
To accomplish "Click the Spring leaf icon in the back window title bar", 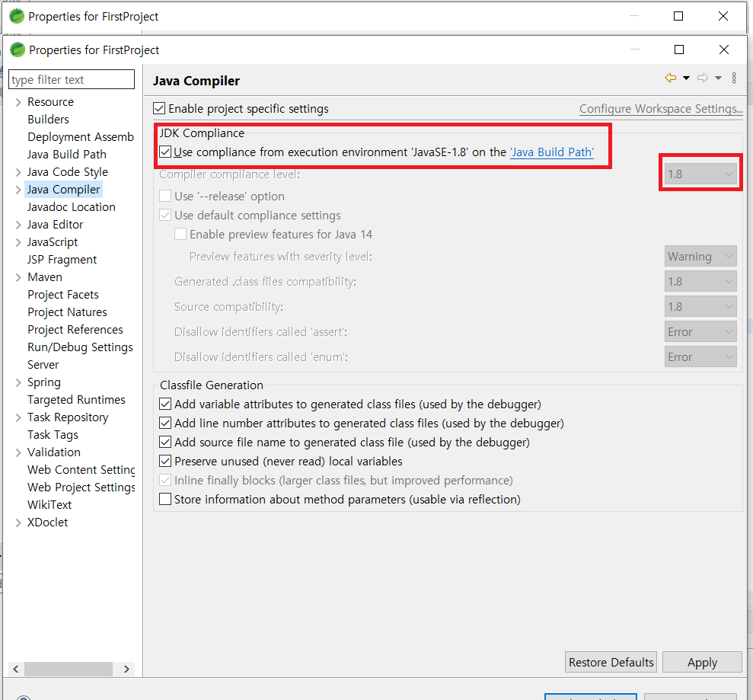I will (x=16, y=16).
